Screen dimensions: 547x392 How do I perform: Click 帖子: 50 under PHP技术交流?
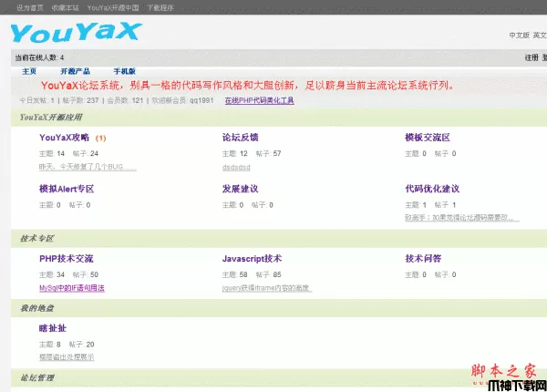coord(86,274)
